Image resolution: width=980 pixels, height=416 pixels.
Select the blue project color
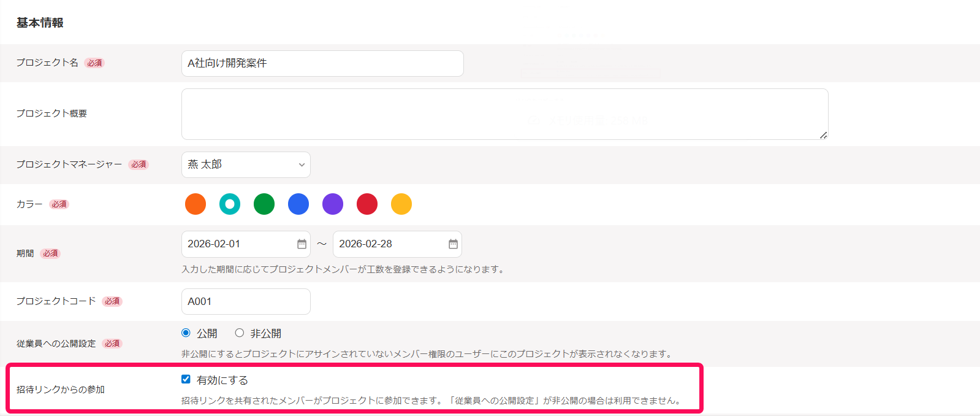tap(298, 204)
